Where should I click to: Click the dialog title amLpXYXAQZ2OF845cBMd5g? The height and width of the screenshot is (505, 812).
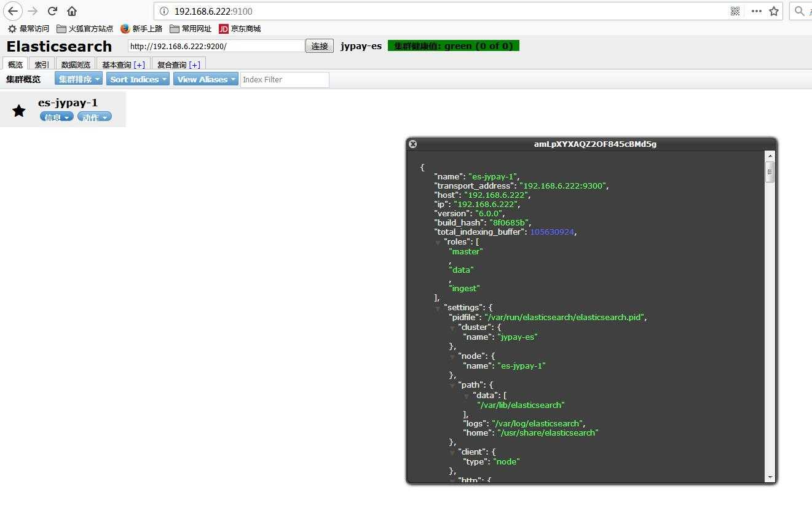point(595,144)
